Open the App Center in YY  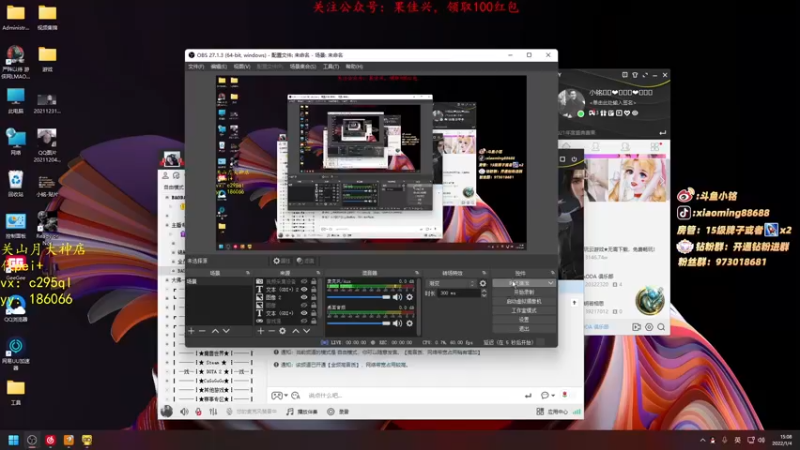[x=552, y=411]
